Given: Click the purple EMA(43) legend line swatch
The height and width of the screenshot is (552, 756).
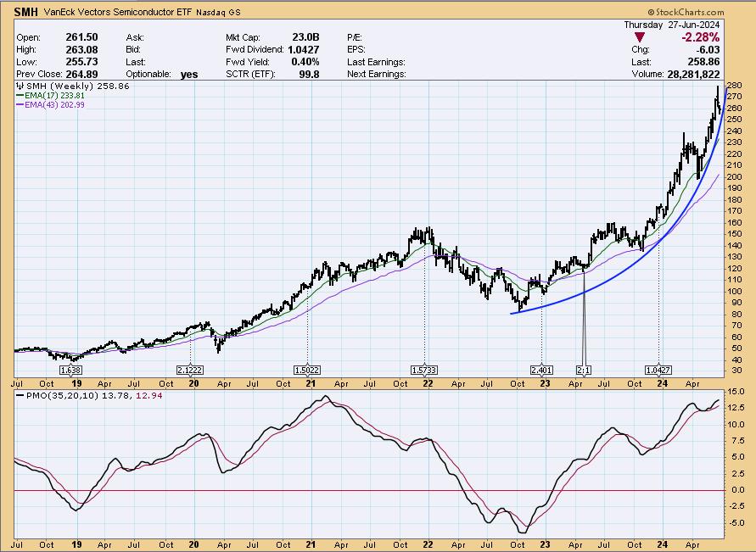Looking at the screenshot, I should click(20, 104).
